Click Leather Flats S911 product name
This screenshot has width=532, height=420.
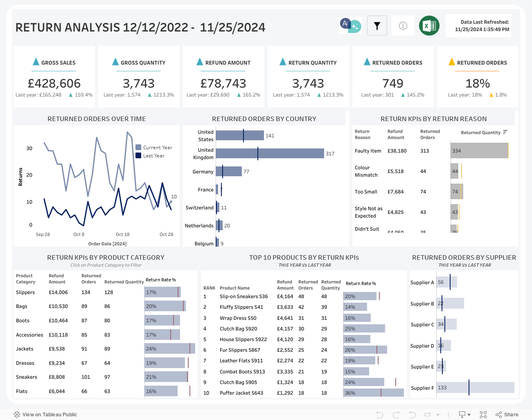point(241,361)
